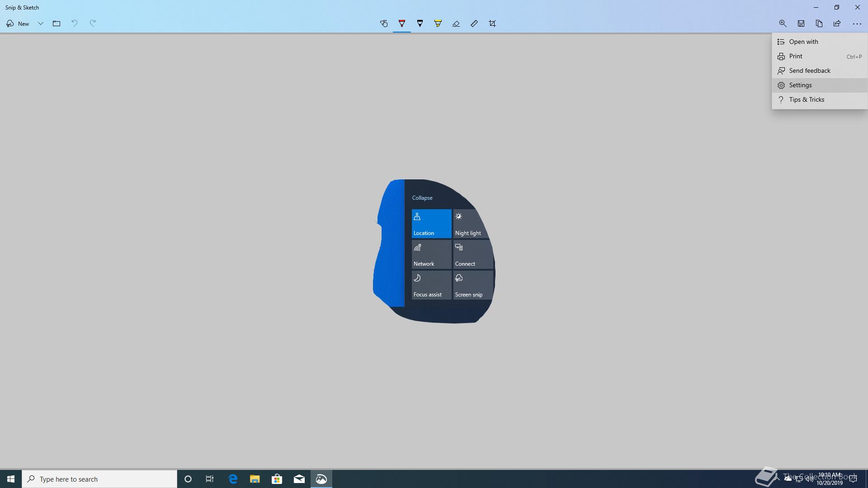Select the black Pencil tool

[420, 23]
